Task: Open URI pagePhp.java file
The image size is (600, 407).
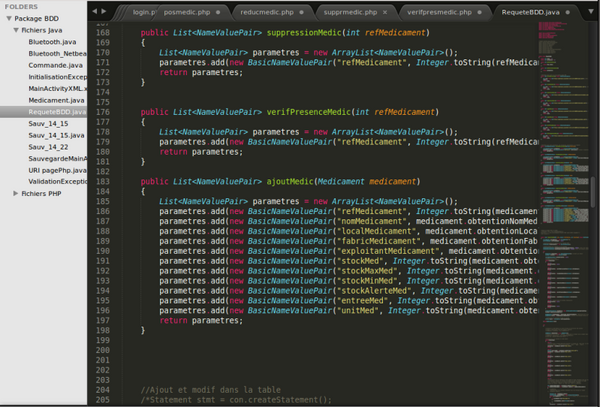Action: tap(57, 170)
